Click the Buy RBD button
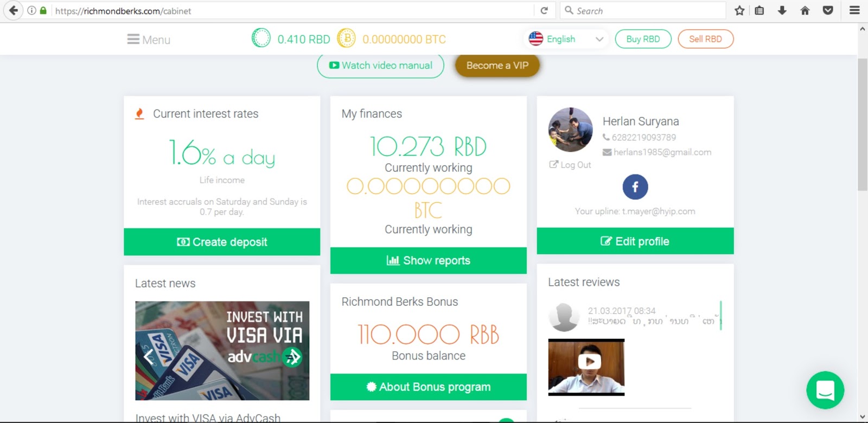The height and width of the screenshot is (423, 868). [x=643, y=39]
